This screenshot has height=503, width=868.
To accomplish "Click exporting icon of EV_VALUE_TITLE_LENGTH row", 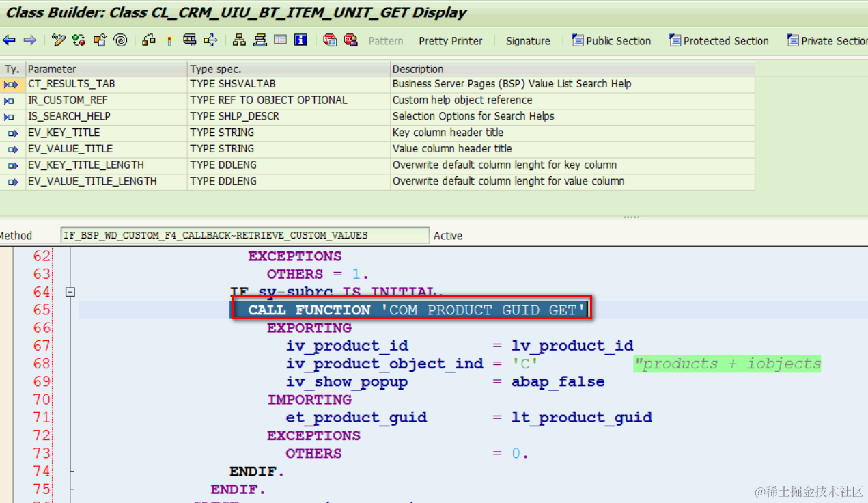I will point(12,182).
